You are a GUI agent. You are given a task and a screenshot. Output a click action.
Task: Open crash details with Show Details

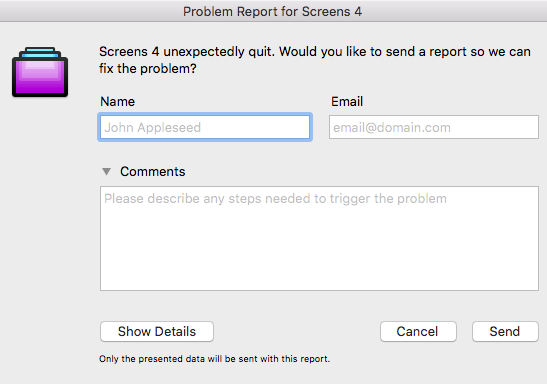[157, 331]
